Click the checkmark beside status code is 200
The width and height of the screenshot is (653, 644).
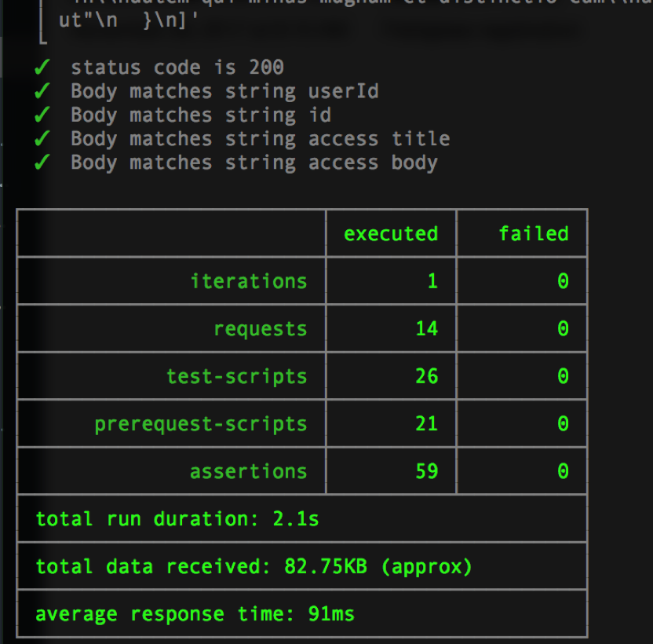click(x=42, y=67)
